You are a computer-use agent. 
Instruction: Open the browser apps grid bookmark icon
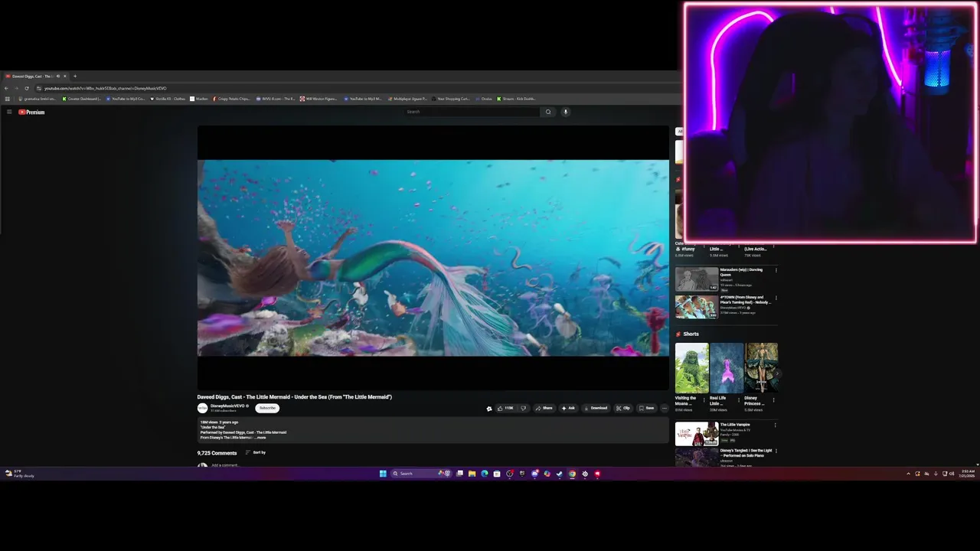coord(8,99)
